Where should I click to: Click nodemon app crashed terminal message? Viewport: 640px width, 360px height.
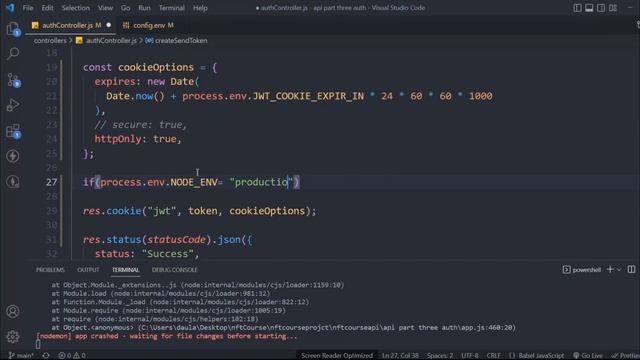click(x=167, y=336)
